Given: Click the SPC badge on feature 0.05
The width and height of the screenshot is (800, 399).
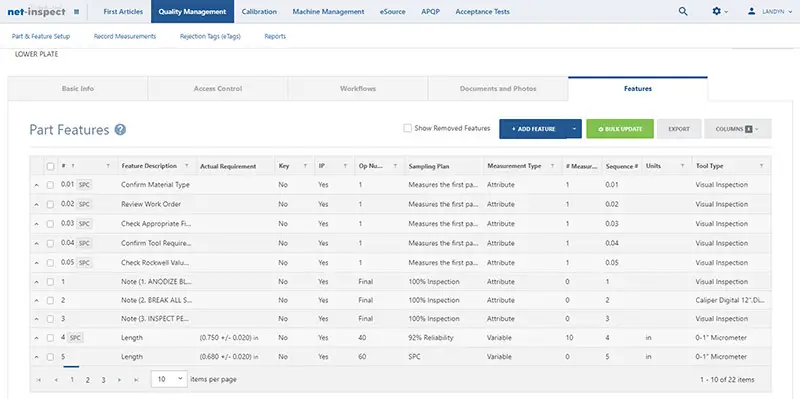Looking at the screenshot, I should (84, 263).
